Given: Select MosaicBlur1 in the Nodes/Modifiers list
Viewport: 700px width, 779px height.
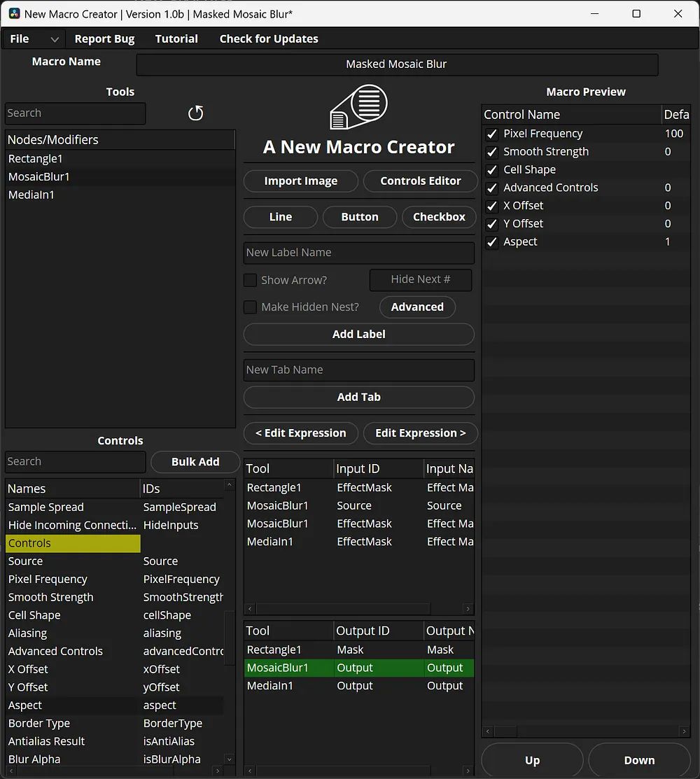Looking at the screenshot, I should [x=120, y=177].
